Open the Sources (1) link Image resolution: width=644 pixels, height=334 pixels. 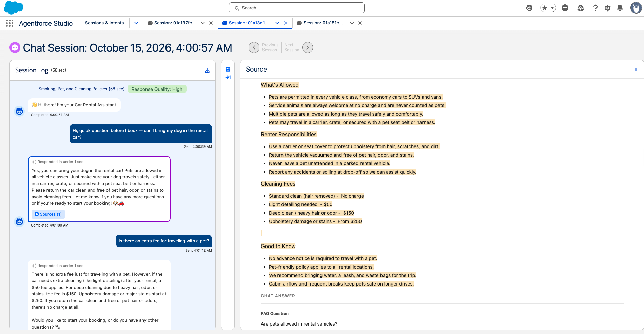point(48,214)
